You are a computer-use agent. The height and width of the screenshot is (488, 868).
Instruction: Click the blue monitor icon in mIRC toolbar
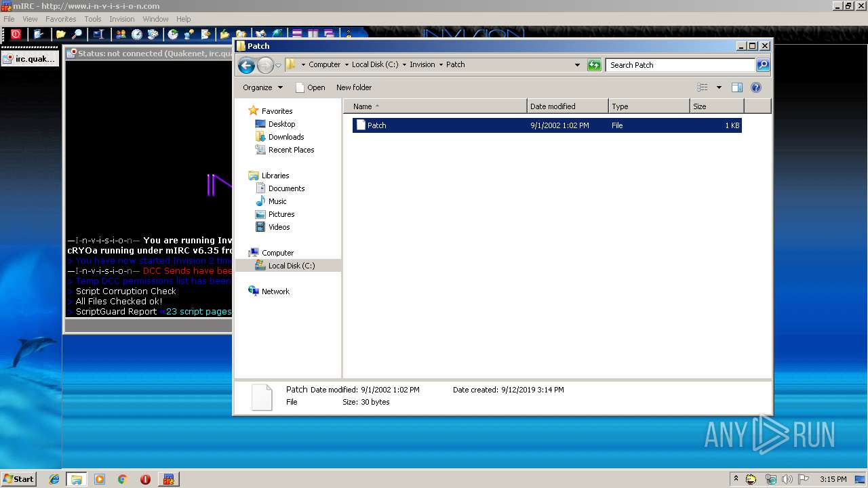tap(99, 34)
